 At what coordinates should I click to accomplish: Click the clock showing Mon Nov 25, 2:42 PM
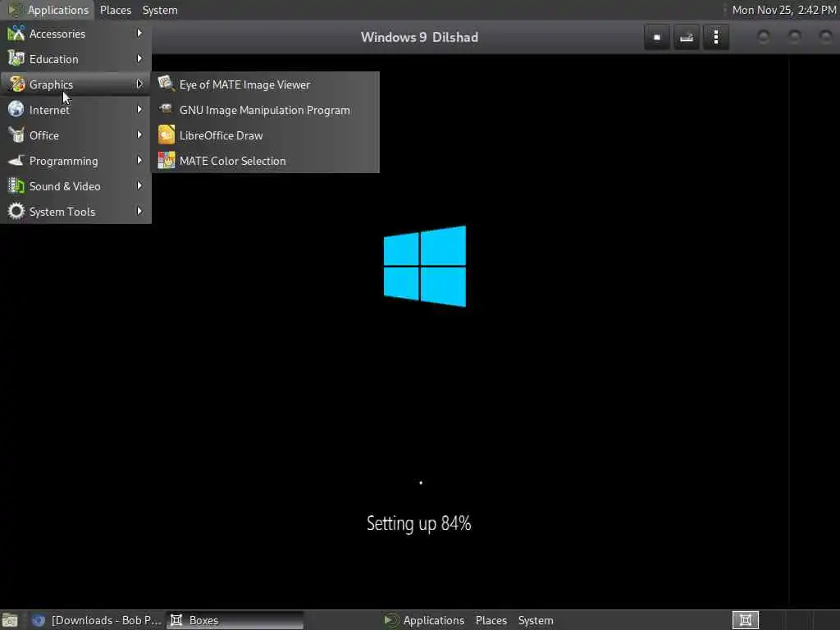tap(783, 10)
